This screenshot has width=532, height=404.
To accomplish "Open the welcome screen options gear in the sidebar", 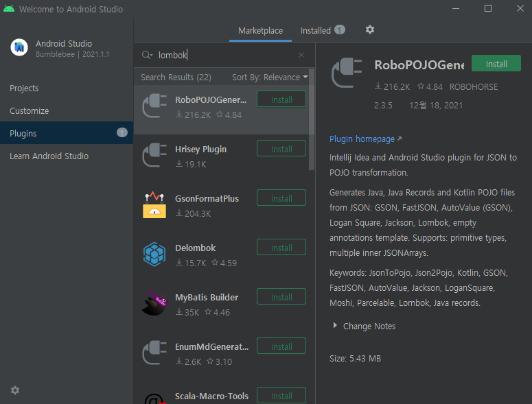I will click(x=15, y=390).
